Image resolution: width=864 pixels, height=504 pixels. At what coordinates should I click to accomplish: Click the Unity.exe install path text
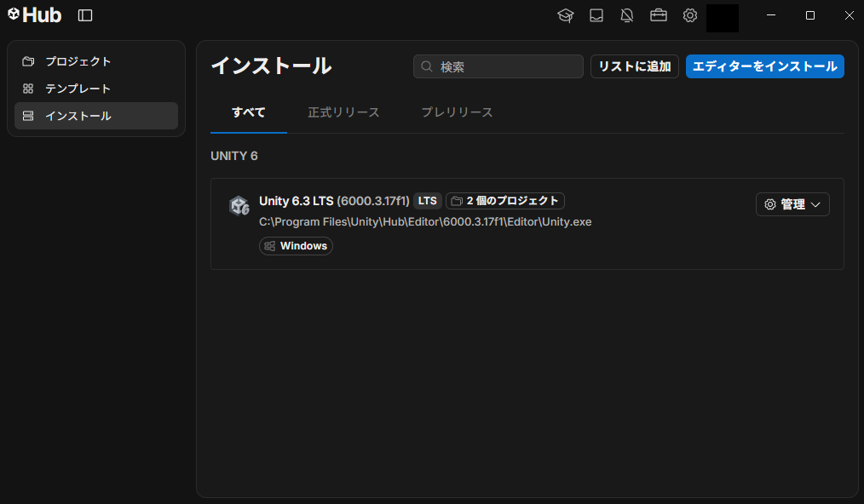tap(425, 222)
